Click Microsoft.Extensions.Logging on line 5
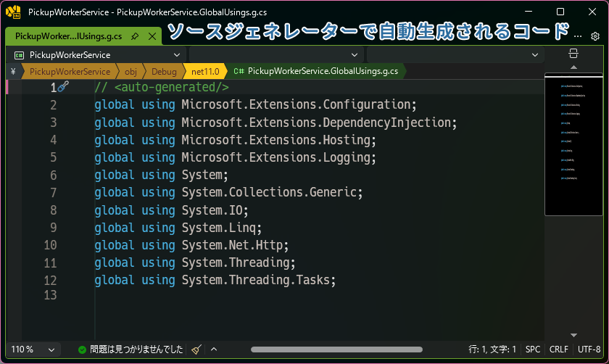The height and width of the screenshot is (364, 609). (x=276, y=157)
